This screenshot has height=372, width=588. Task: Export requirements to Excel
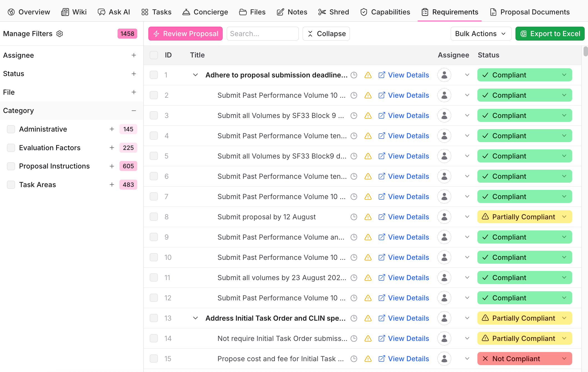(550, 34)
